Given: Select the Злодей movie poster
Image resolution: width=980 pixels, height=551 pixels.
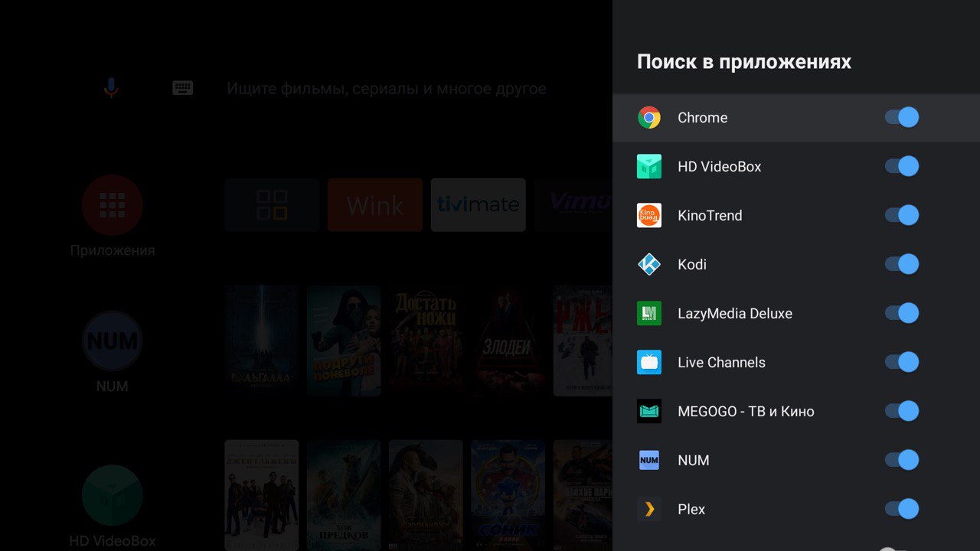Looking at the screenshot, I should [x=508, y=341].
